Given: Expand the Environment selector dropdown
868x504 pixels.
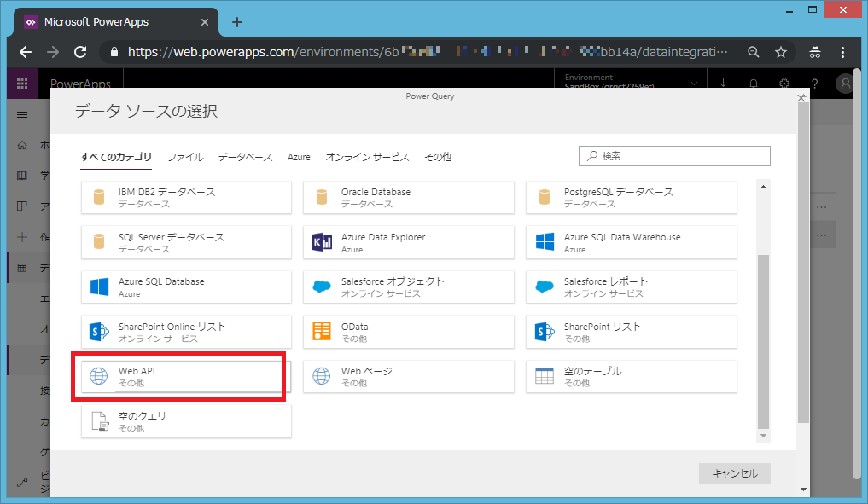Looking at the screenshot, I should (x=694, y=84).
